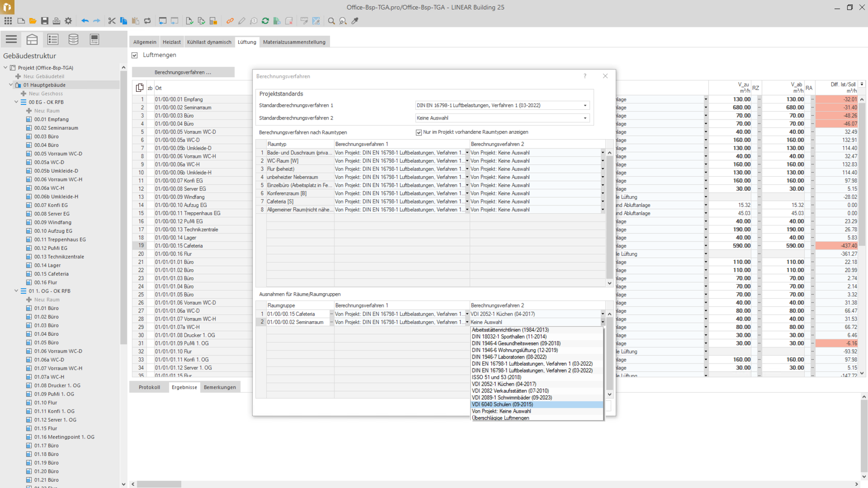Open Standardberechnungsverfahren 1 dropdown

(x=585, y=105)
